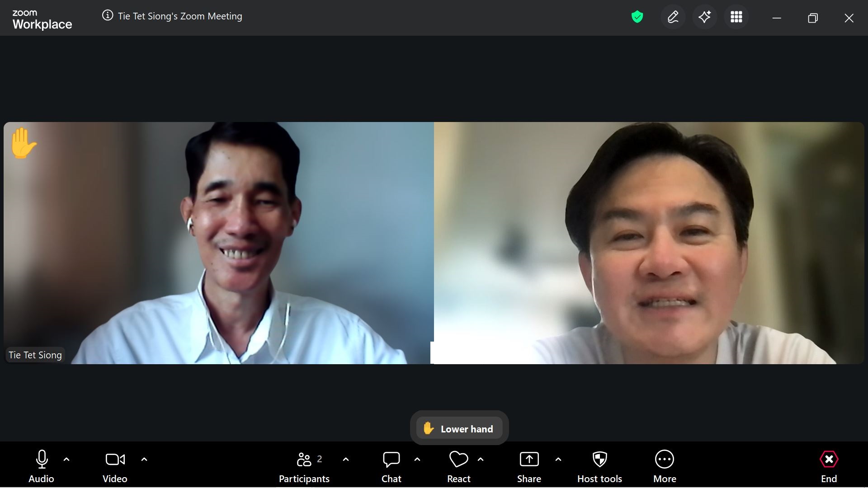Mute the microphone with Audio button
The height and width of the screenshot is (488, 868).
(x=41, y=467)
